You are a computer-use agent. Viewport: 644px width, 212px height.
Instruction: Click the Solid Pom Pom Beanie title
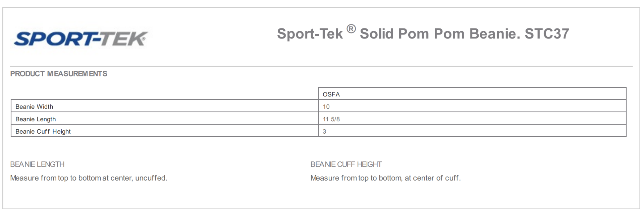point(439,34)
